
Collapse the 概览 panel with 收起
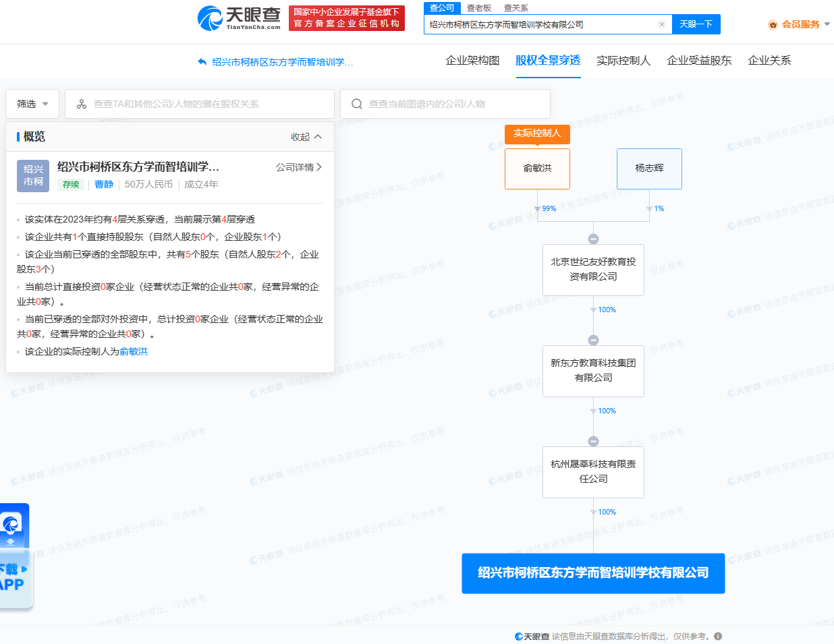[x=306, y=137]
